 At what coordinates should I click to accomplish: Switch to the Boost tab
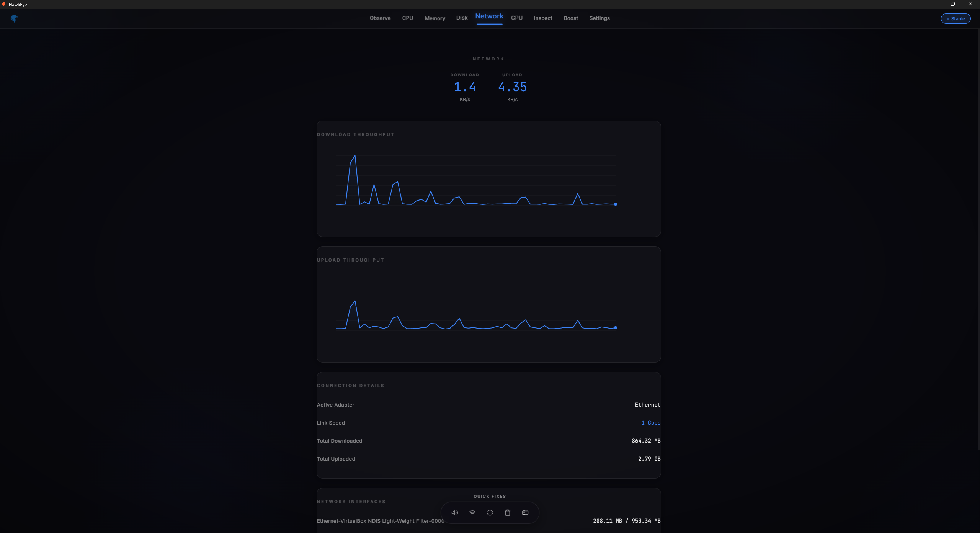570,18
